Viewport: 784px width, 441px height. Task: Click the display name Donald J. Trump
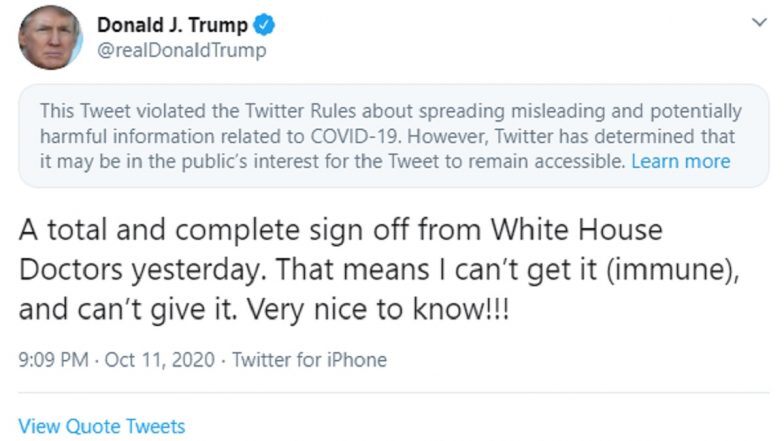coord(172,25)
